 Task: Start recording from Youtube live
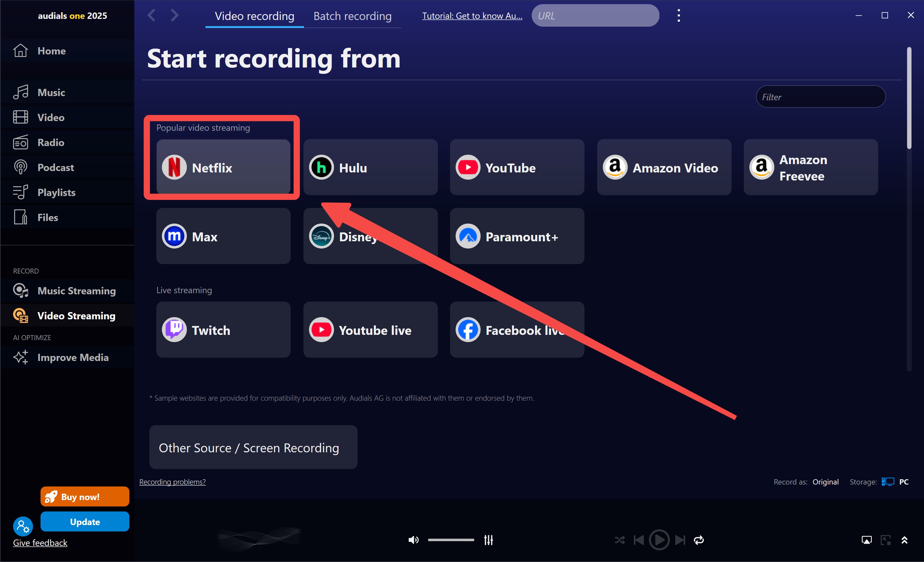[x=370, y=330]
